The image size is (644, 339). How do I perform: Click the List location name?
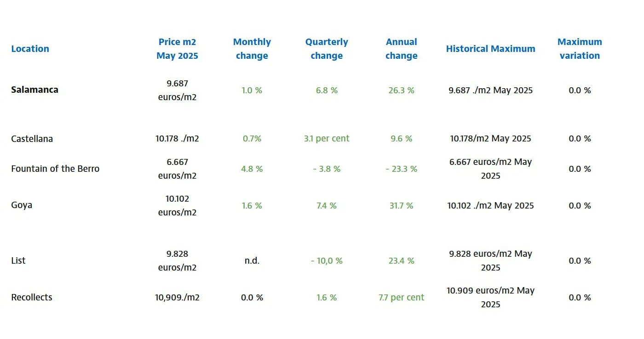(x=18, y=260)
